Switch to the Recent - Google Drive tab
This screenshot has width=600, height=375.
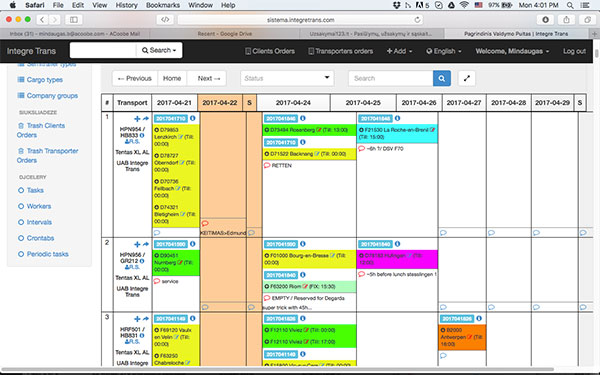click(x=225, y=34)
